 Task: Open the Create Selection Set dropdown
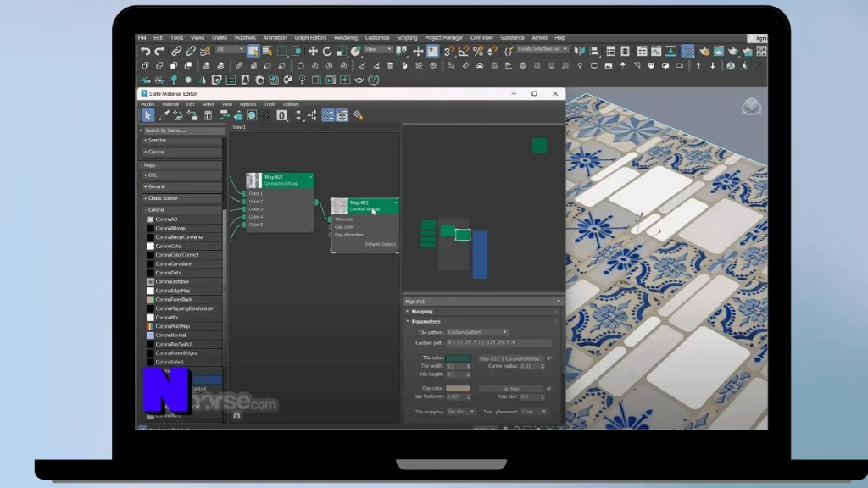click(x=542, y=49)
